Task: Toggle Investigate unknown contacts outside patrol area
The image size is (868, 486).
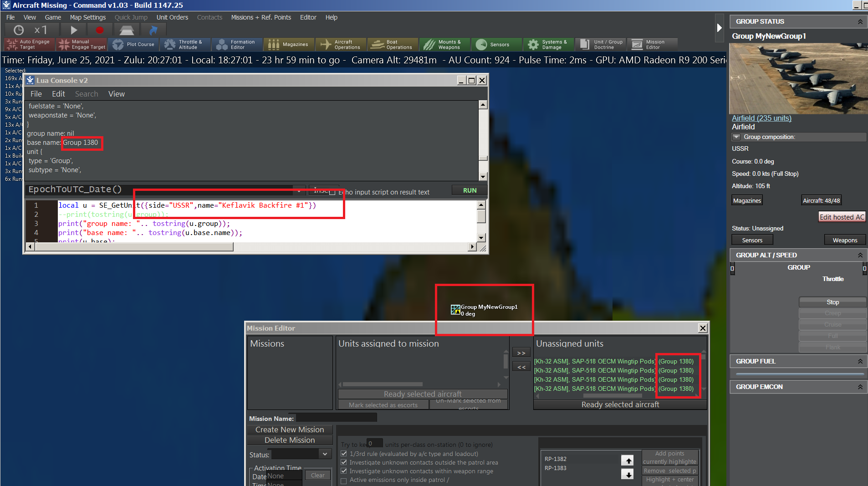Action: point(344,462)
